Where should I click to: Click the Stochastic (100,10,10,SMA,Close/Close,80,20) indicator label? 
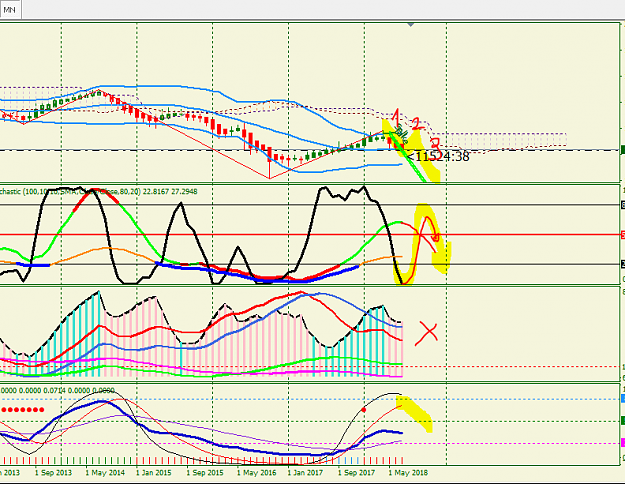point(98,192)
